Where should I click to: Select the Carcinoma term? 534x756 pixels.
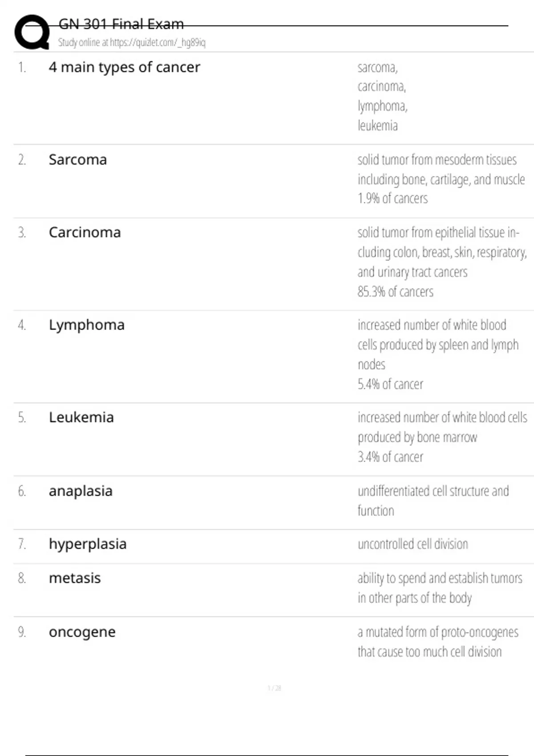coord(85,232)
